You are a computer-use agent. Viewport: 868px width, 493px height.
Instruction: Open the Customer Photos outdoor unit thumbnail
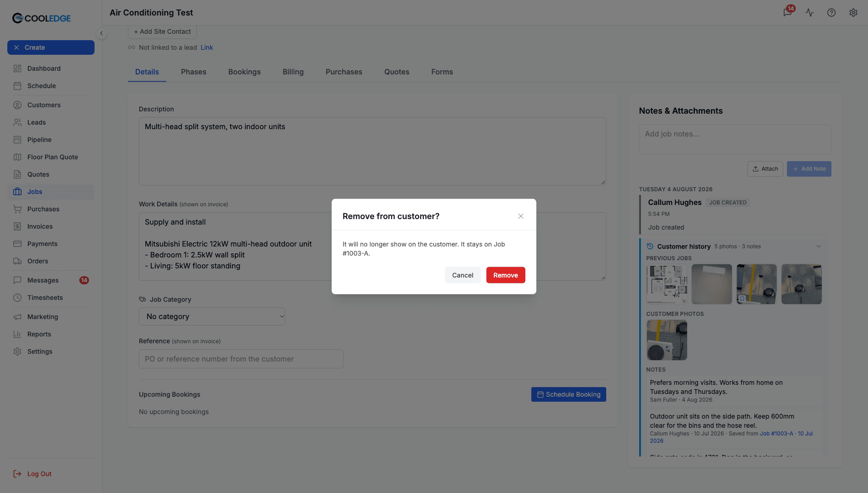667,340
